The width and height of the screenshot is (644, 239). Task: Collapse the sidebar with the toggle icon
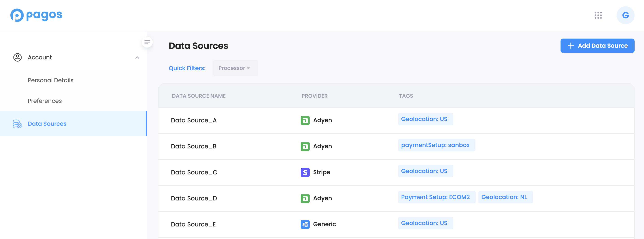click(147, 42)
